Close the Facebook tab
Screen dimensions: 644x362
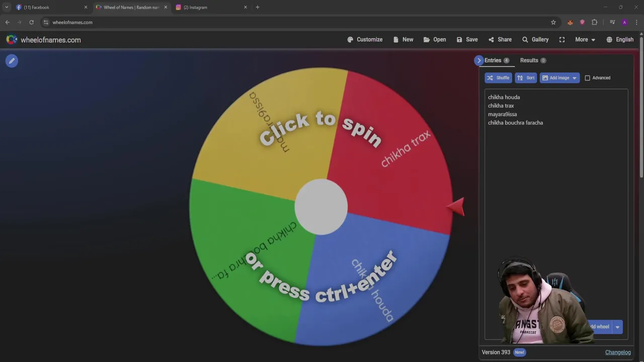(x=86, y=8)
